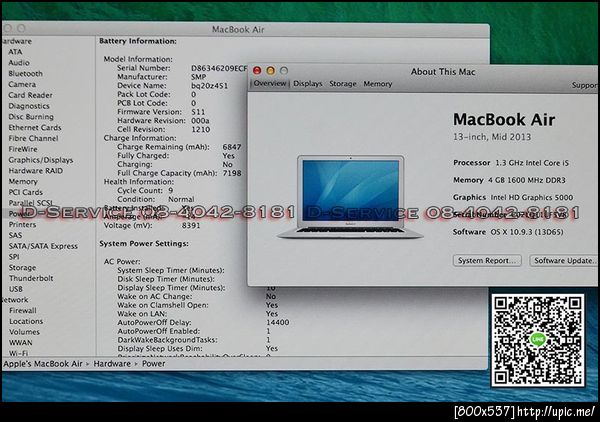Image resolution: width=600 pixels, height=422 pixels.
Task: Click the Voltage value 8391
Action: pyautogui.click(x=191, y=225)
